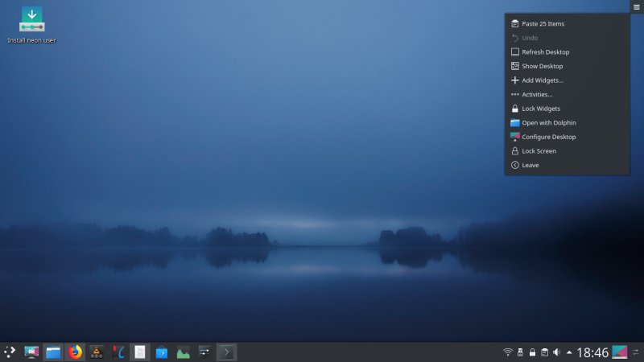644x362 pixels.
Task: Expand hidden system tray icons arrow
Action: (569, 352)
